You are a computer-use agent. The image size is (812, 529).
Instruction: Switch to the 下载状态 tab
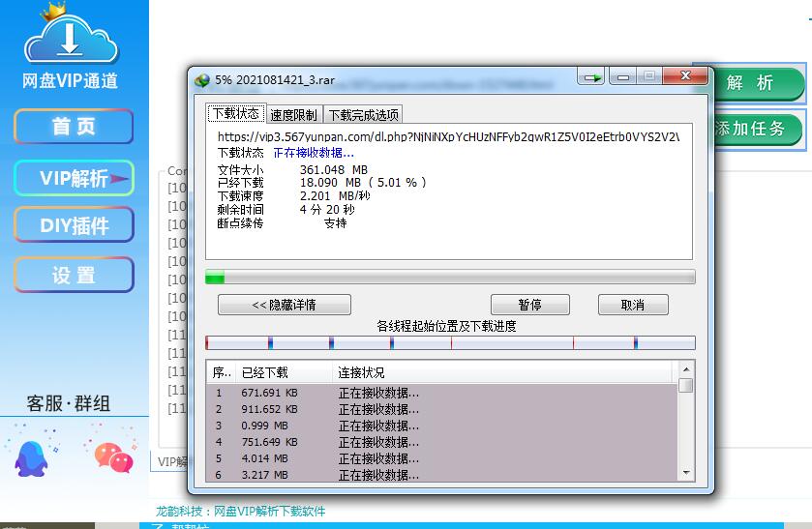coord(235,114)
